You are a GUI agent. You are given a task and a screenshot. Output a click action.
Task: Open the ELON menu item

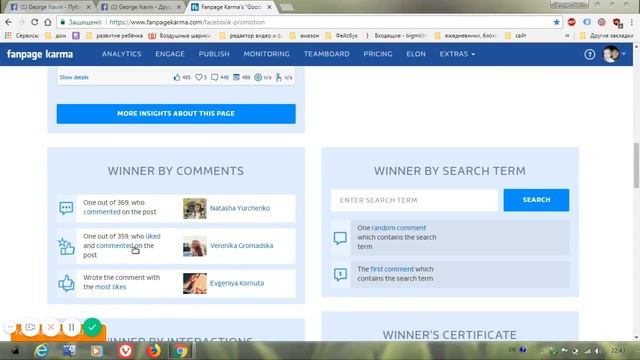click(416, 54)
